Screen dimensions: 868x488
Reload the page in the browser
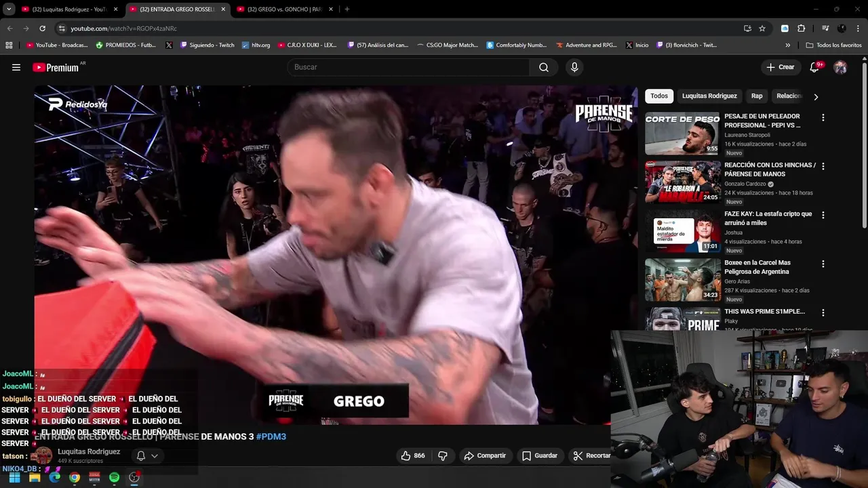(x=42, y=28)
